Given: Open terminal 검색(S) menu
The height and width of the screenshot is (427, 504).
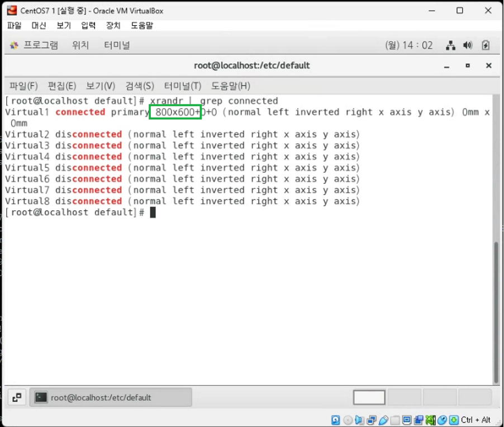Looking at the screenshot, I should pos(140,86).
